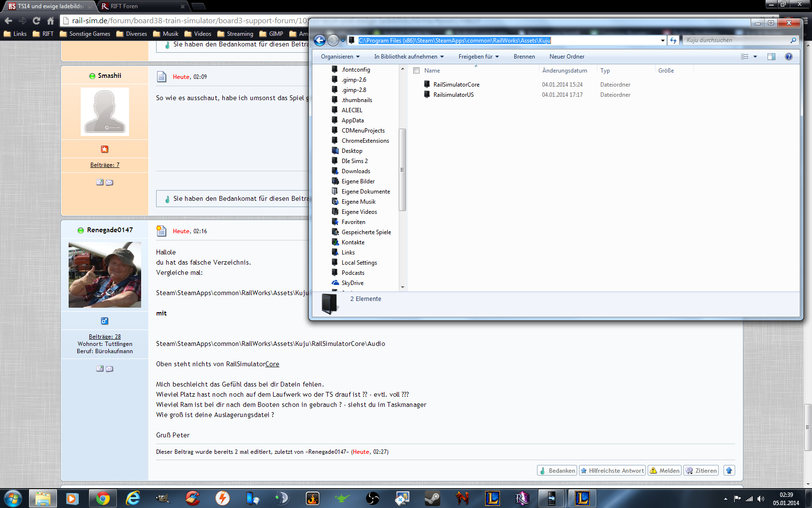Open the recent pages dropdown beside the forward arrow

click(343, 41)
